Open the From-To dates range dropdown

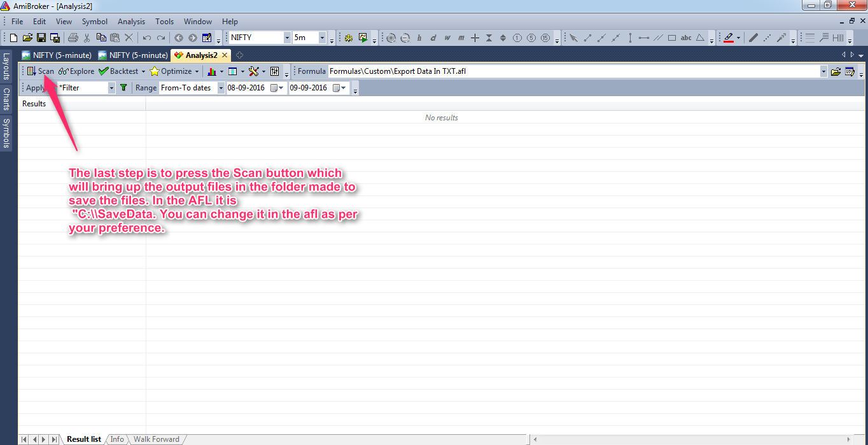pos(221,88)
